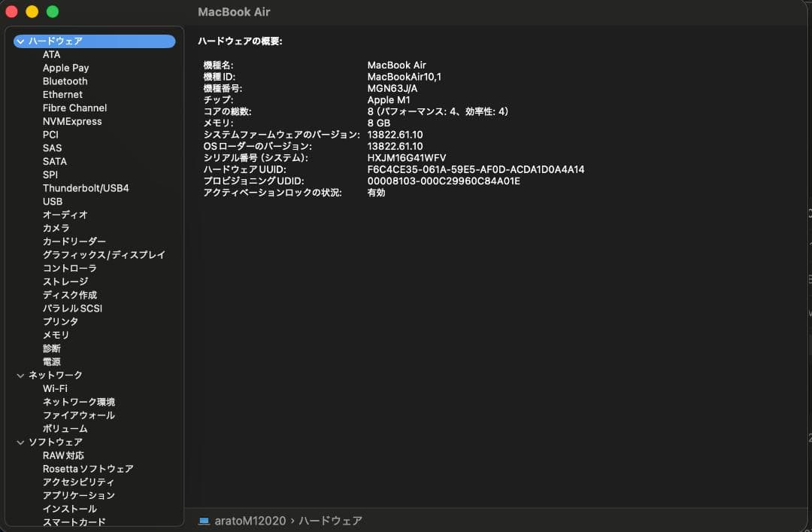Click the core count value
Screen dimensions: 812x532
[x=438, y=111]
